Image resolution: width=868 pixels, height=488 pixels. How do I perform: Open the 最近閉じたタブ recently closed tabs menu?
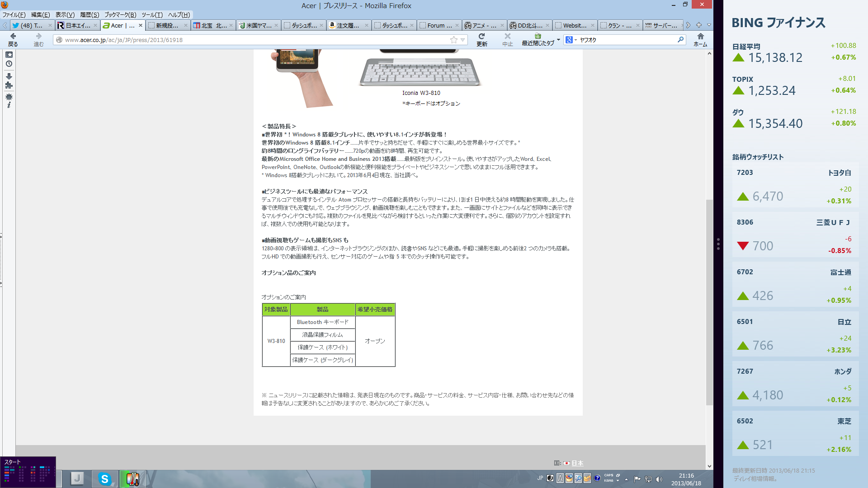coord(540,40)
